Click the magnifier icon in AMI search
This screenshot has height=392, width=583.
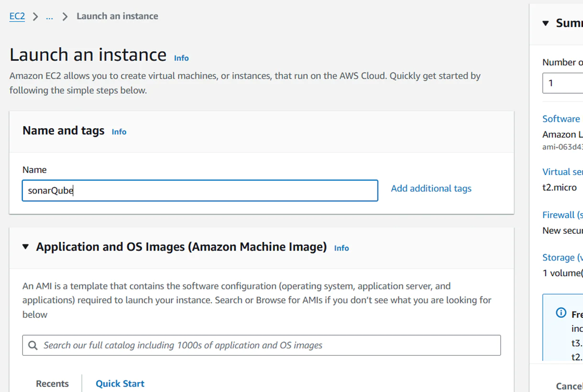tap(33, 345)
